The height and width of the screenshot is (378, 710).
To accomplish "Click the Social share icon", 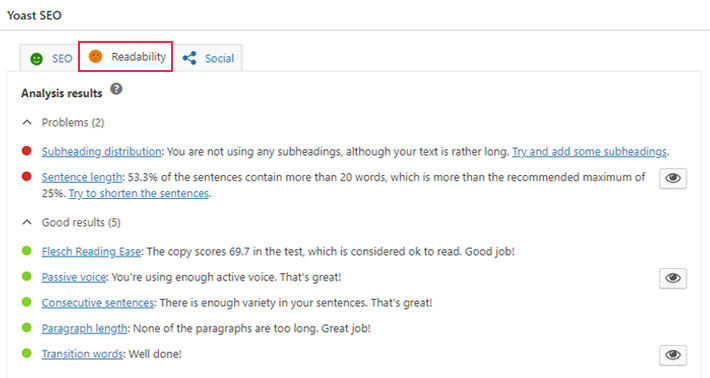I will coord(189,58).
